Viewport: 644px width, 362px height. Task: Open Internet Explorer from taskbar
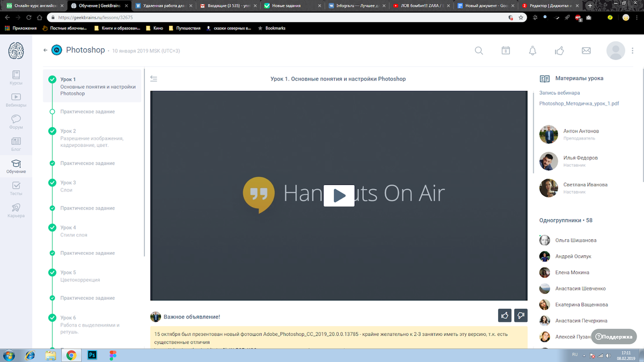30,355
